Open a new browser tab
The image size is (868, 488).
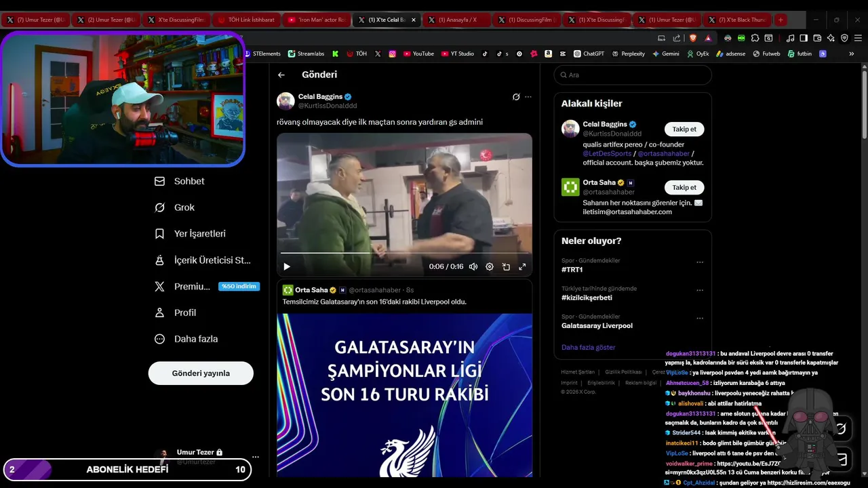pos(781,20)
